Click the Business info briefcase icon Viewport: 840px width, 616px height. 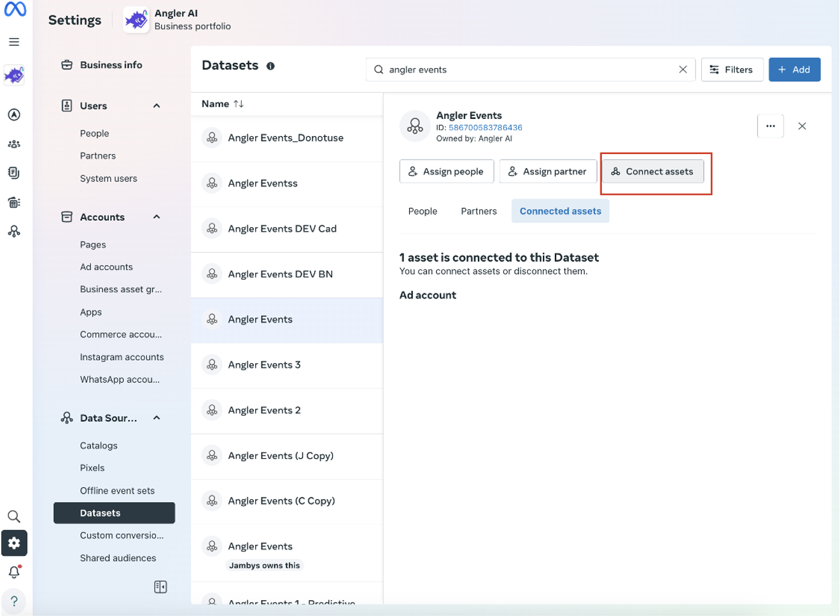(67, 65)
